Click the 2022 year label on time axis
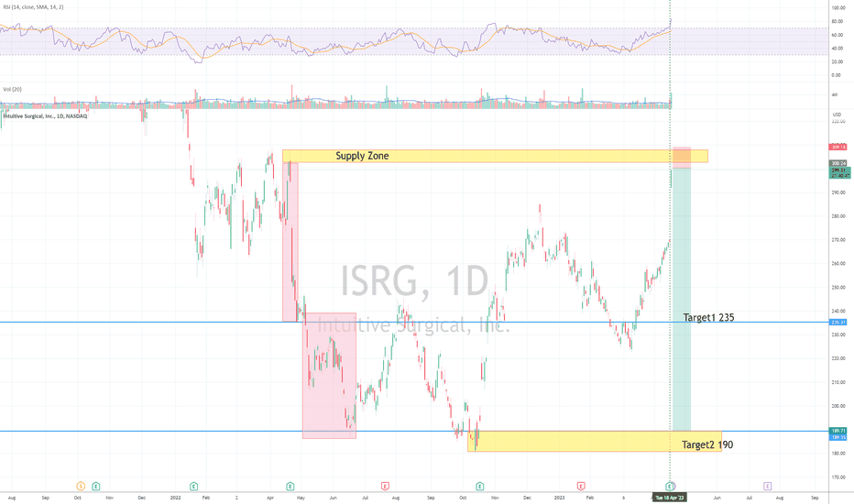 point(175,498)
